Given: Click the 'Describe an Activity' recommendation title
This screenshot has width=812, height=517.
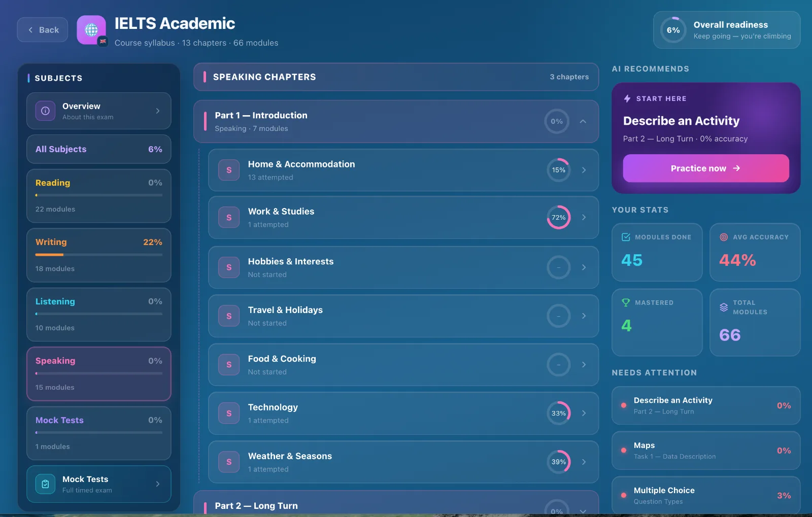Looking at the screenshot, I should click(682, 121).
